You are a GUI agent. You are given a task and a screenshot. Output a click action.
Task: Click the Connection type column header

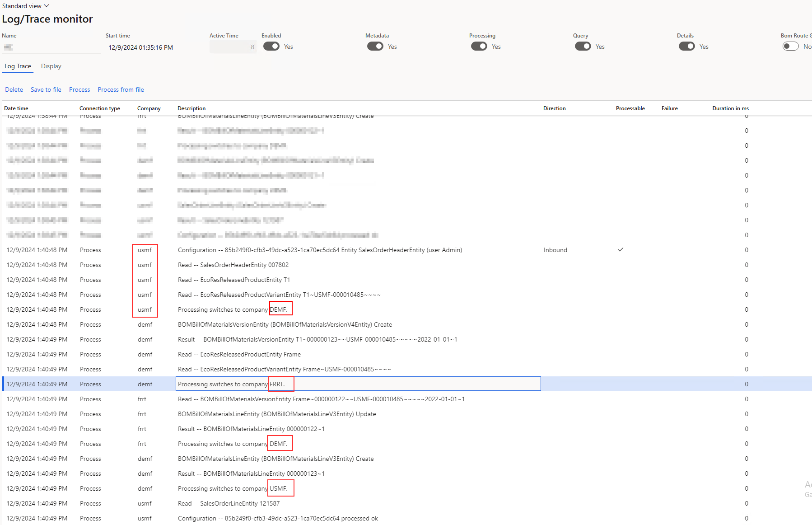[x=100, y=108]
